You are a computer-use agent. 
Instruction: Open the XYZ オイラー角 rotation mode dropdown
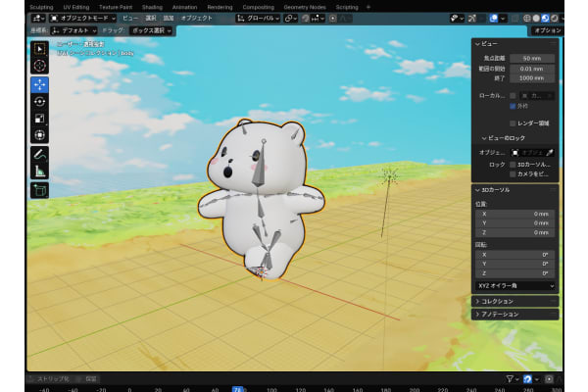click(515, 285)
